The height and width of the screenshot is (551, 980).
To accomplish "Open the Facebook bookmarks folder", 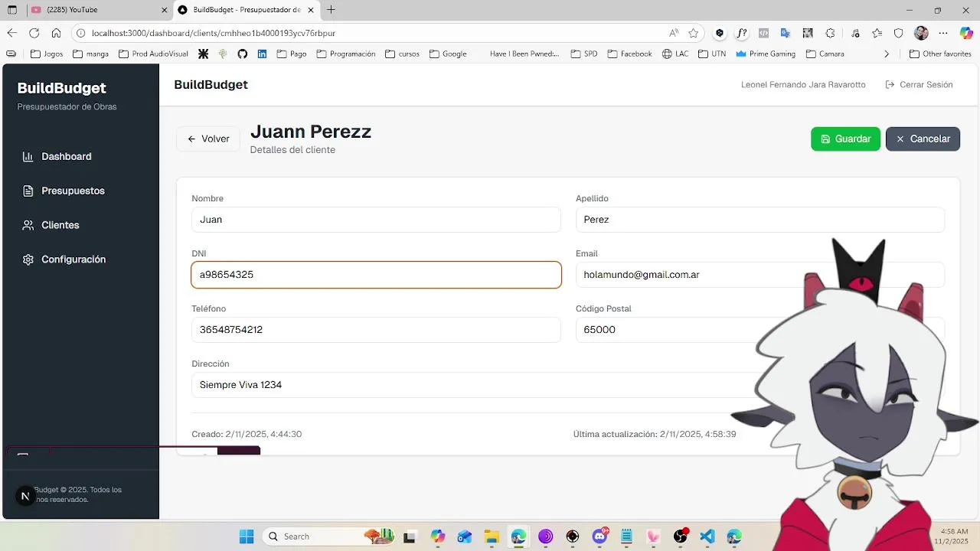I will click(629, 54).
